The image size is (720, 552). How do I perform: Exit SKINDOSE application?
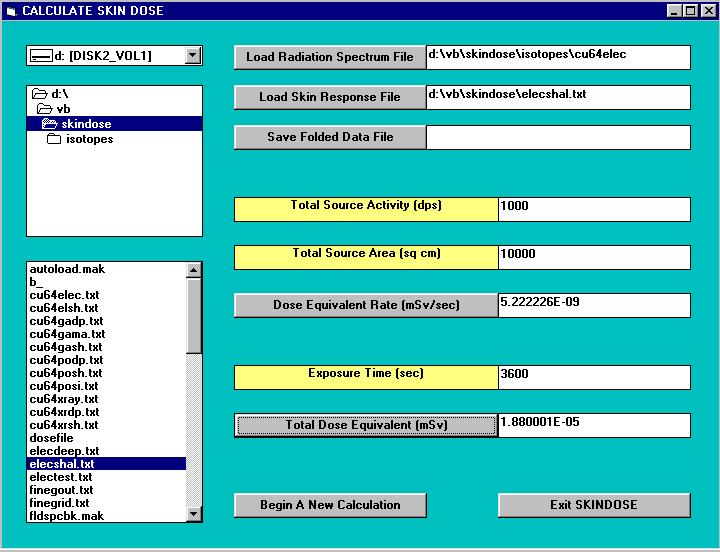click(x=593, y=505)
